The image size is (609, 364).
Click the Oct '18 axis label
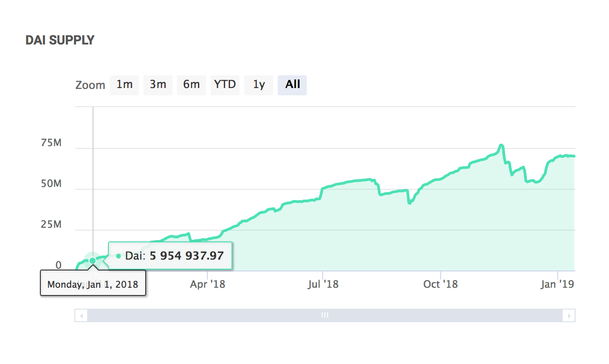point(440,284)
